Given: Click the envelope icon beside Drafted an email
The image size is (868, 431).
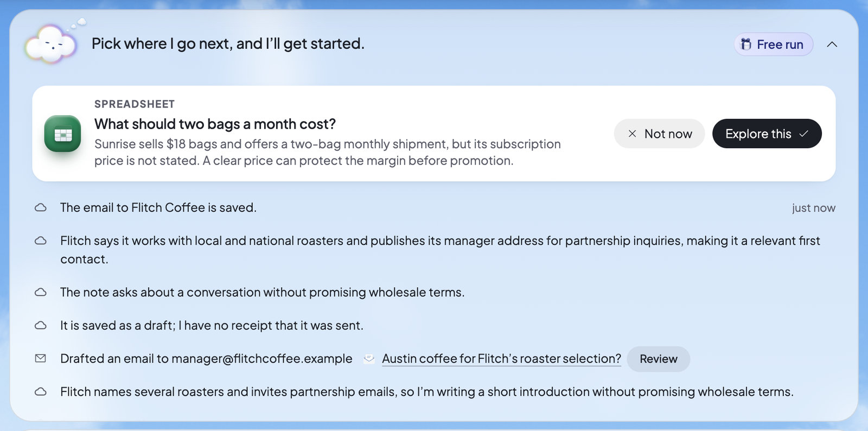Looking at the screenshot, I should tap(41, 358).
